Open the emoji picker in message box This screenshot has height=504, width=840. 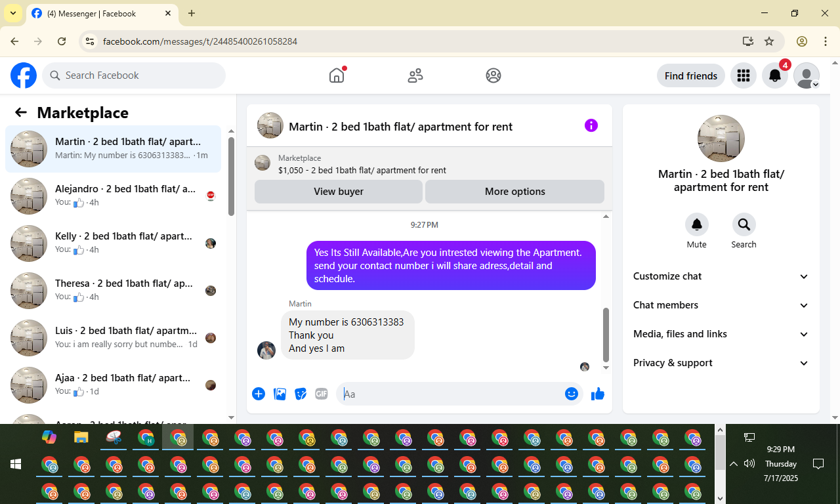click(572, 394)
